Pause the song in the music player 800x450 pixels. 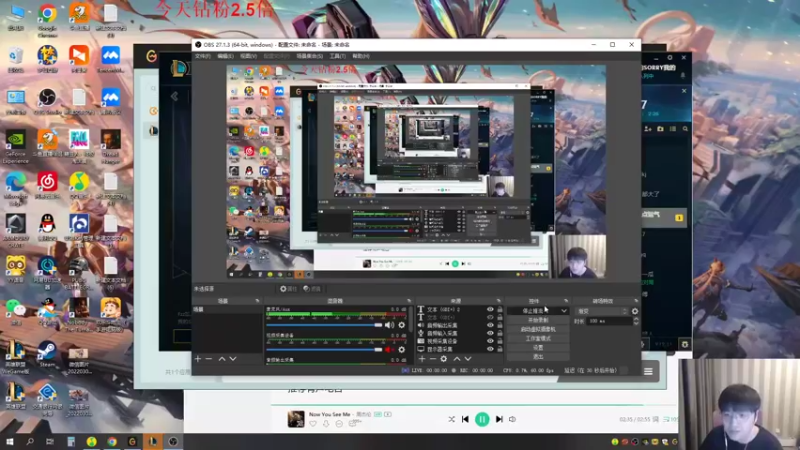[482, 419]
